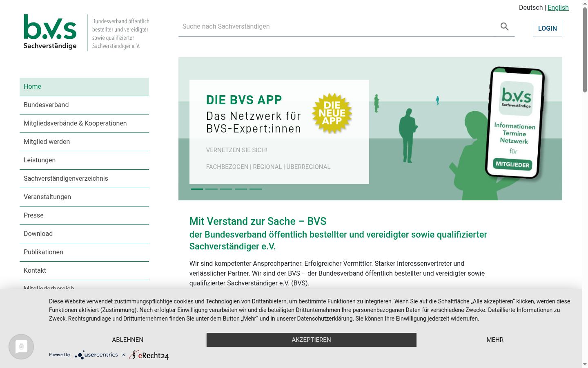The width and height of the screenshot is (588, 368).
Task: Click ABLEHNEN to reject cookies
Action: click(128, 340)
